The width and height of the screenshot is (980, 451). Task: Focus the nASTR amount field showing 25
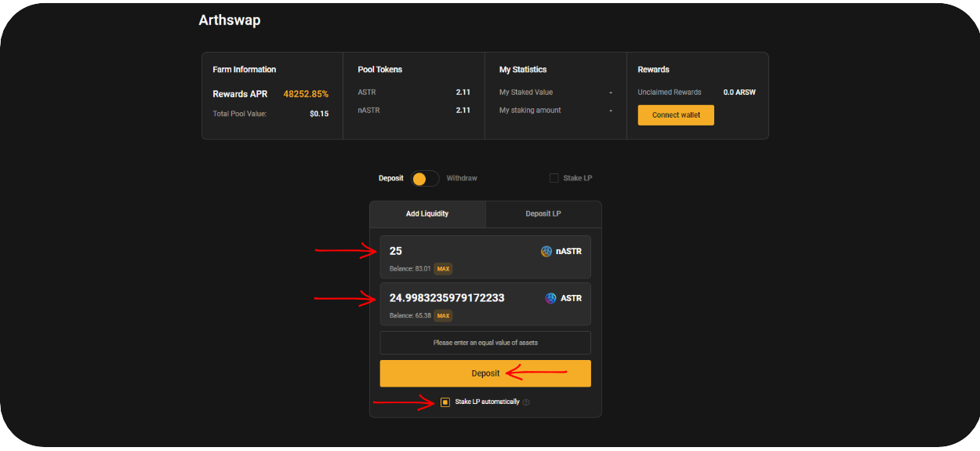click(455, 252)
